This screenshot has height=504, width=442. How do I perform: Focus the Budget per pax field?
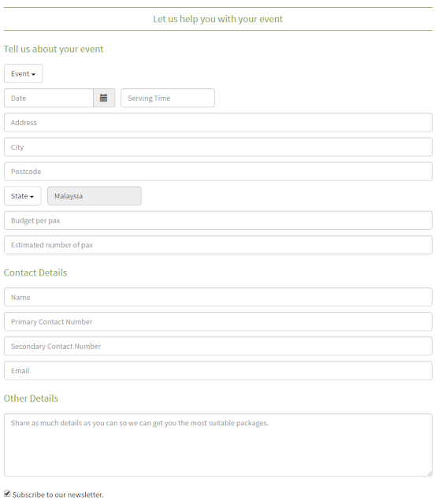click(x=218, y=220)
